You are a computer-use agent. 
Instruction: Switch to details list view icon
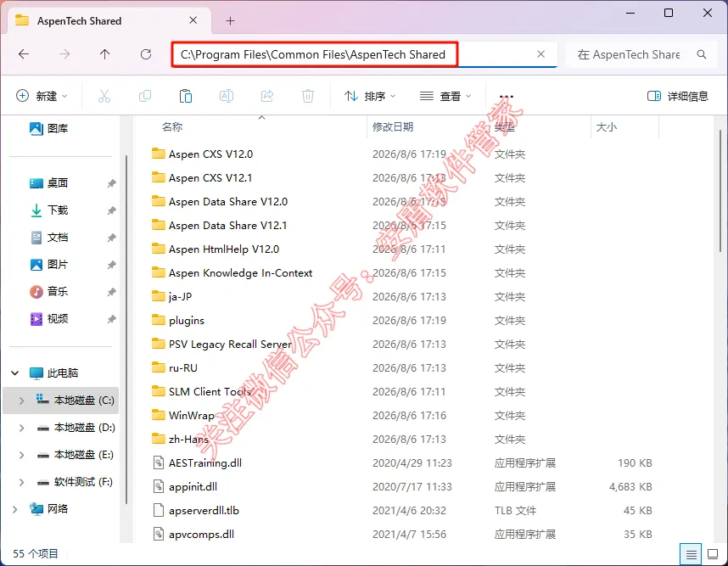tap(691, 554)
